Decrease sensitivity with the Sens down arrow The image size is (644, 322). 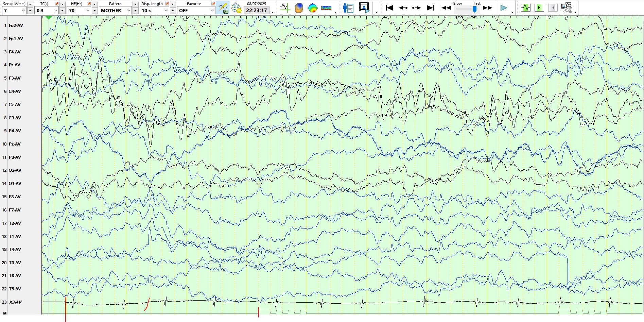pyautogui.click(x=30, y=11)
